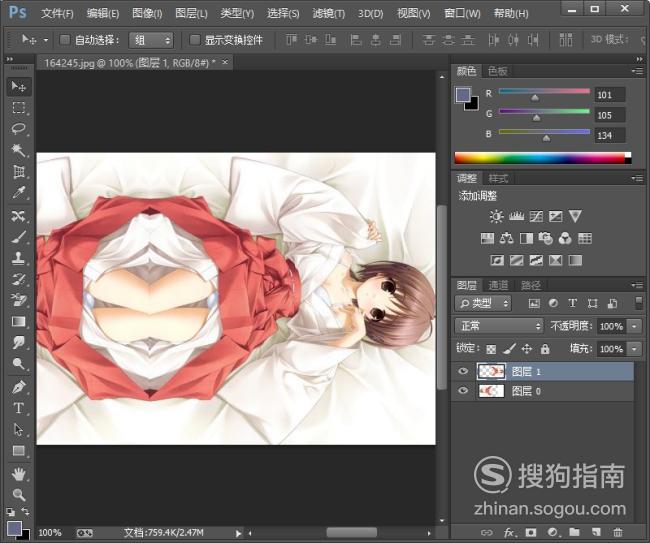Select the Healing Brush tool

18,216
